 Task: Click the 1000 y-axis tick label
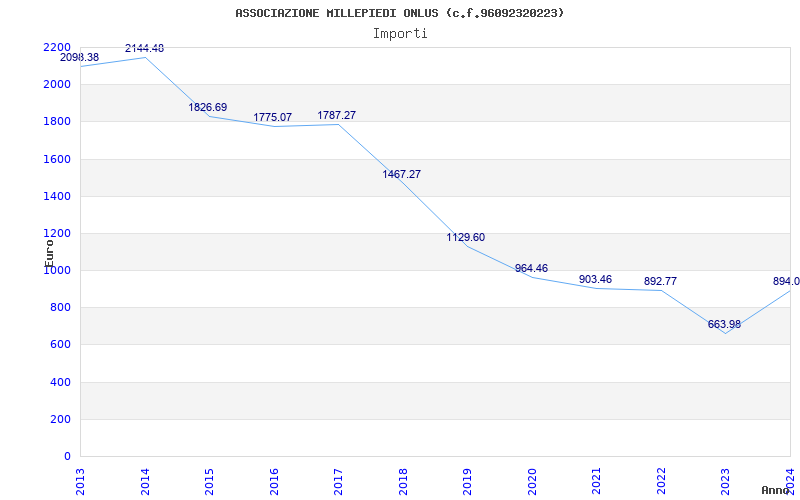tap(57, 270)
